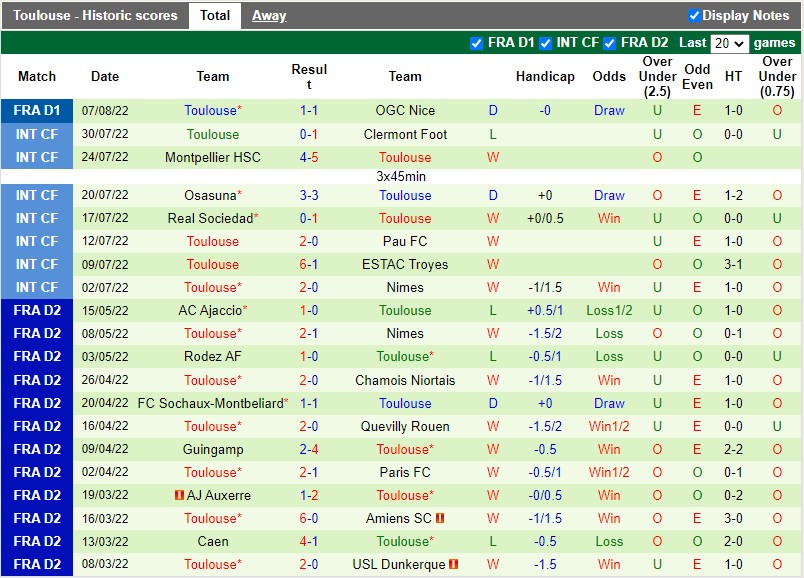This screenshot has height=578, width=804.
Task: Open Paris FC team link
Action: pyautogui.click(x=405, y=472)
